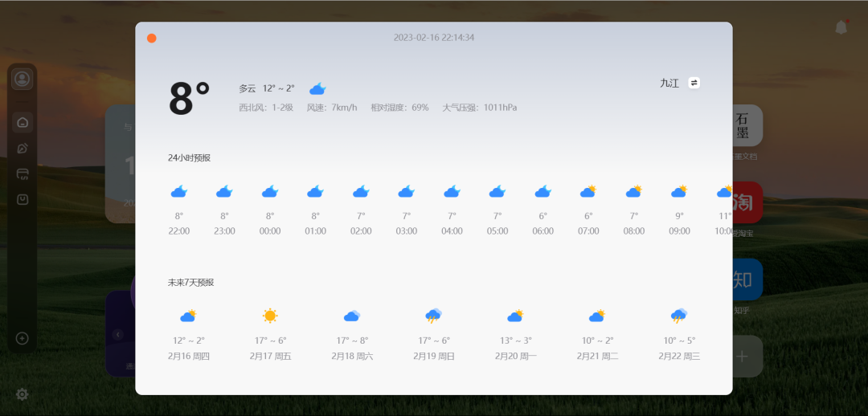Click the 2月19 周日 date label

434,357
